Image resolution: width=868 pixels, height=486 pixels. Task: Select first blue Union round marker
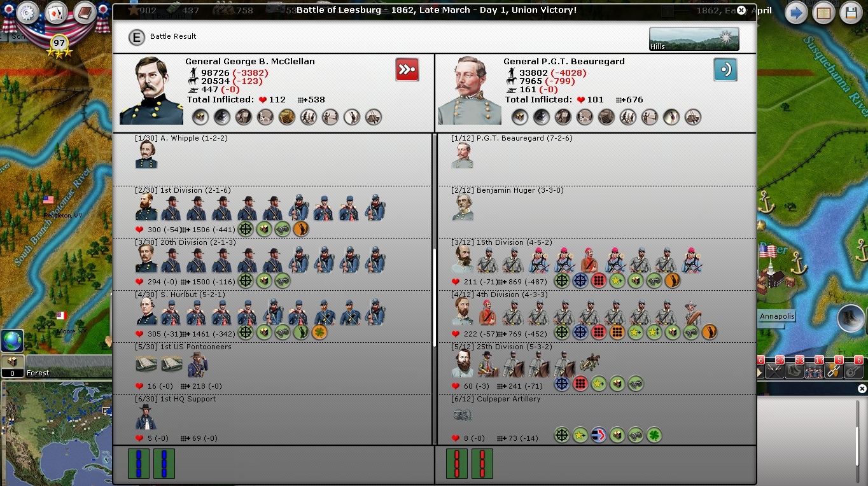(139, 463)
